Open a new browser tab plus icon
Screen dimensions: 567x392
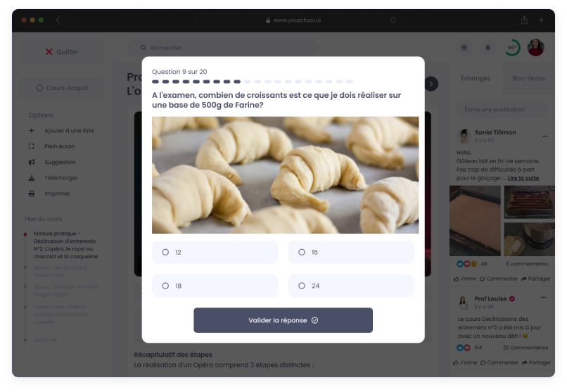541,20
